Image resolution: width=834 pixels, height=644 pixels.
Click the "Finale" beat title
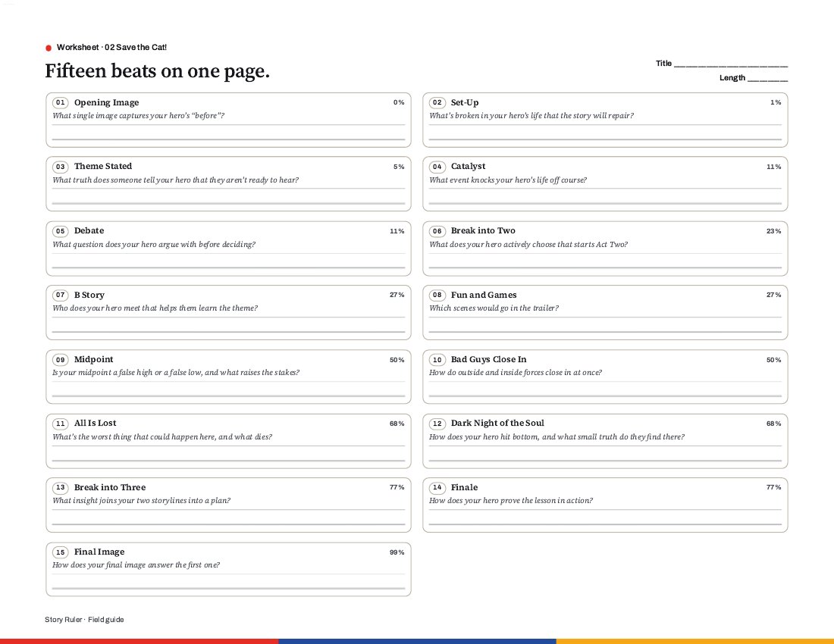pyautogui.click(x=464, y=487)
